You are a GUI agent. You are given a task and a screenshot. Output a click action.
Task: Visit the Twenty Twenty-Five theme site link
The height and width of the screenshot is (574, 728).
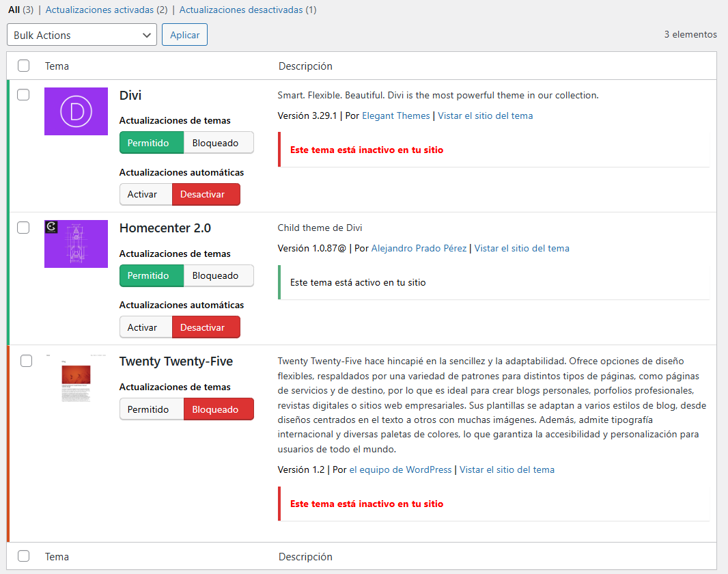click(x=507, y=469)
